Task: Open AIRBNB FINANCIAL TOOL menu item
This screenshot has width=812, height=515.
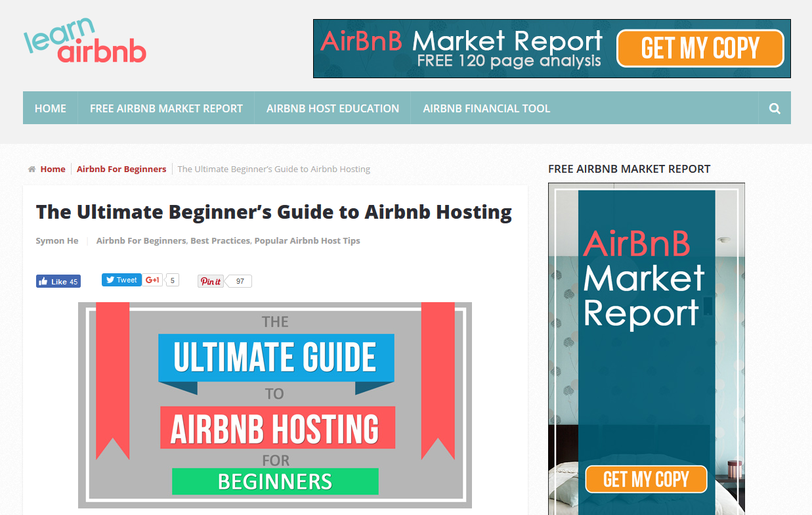Action: tap(486, 108)
